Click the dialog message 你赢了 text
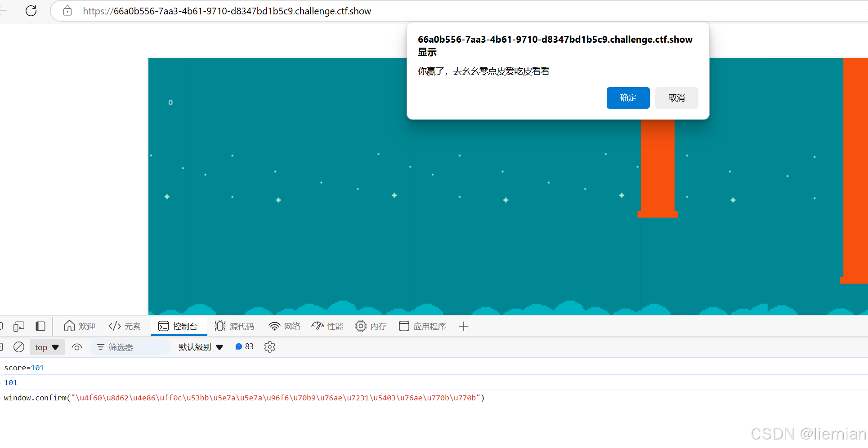This screenshot has width=868, height=448. point(483,71)
